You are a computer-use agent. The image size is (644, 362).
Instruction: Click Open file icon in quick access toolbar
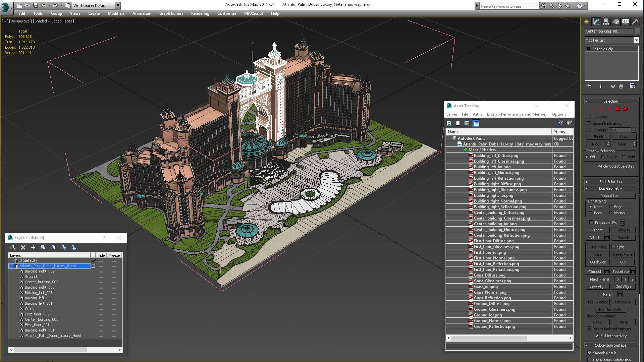28,5
